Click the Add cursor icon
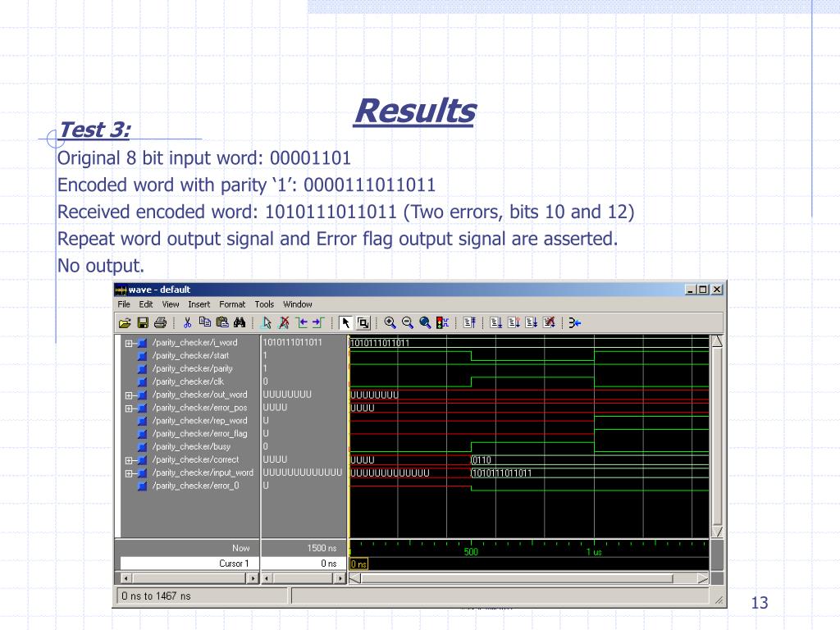 tap(267, 323)
